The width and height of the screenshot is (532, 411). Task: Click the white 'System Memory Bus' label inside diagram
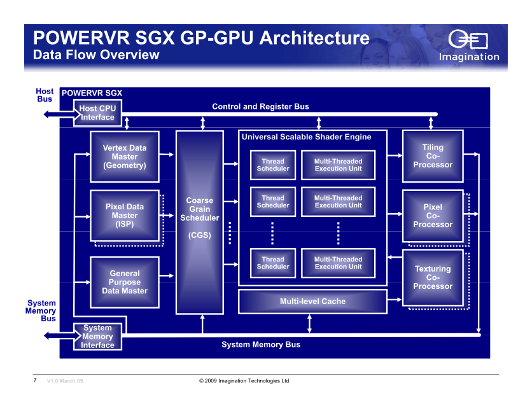(x=260, y=345)
